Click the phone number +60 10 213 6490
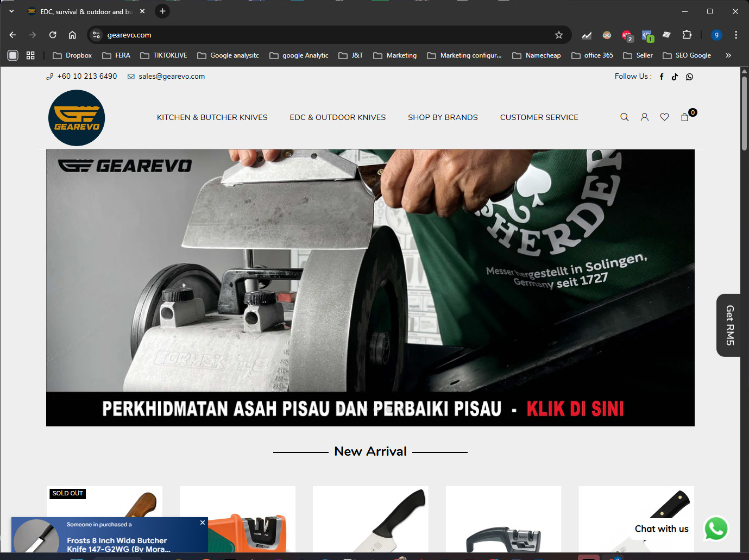Image resolution: width=749 pixels, height=560 pixels. click(x=87, y=77)
